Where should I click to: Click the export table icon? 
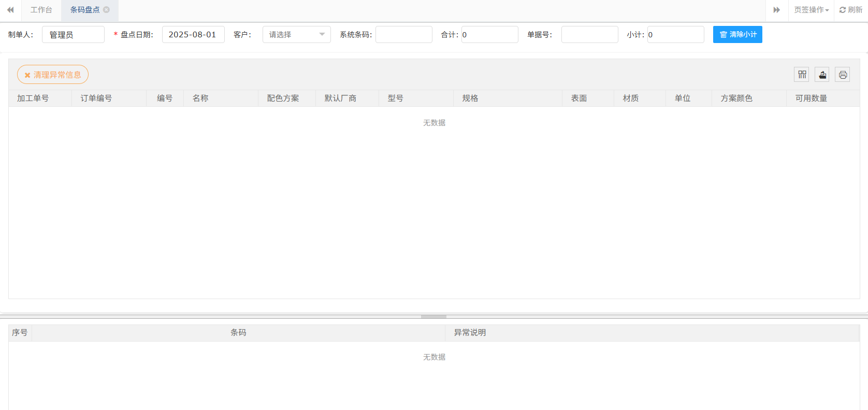[822, 75]
